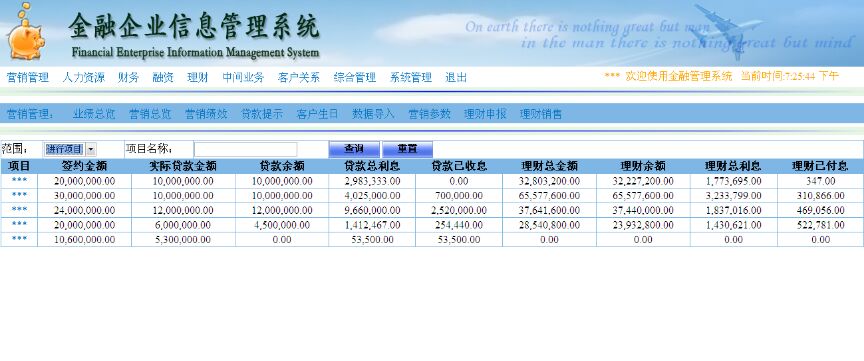Open the 人力资源 menu

click(x=83, y=78)
